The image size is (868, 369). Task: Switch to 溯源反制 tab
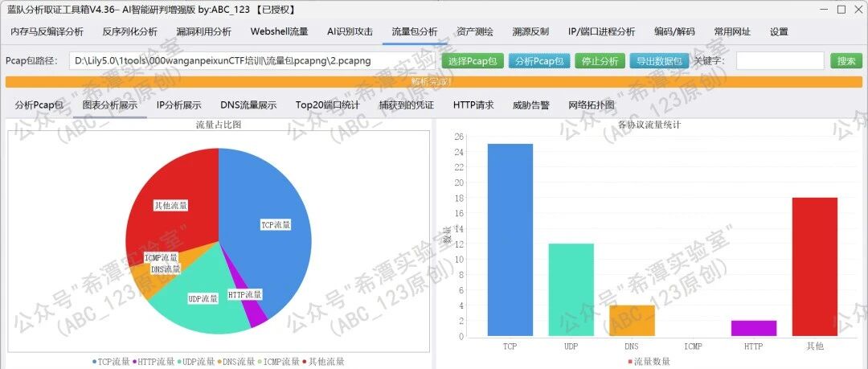[x=530, y=31]
